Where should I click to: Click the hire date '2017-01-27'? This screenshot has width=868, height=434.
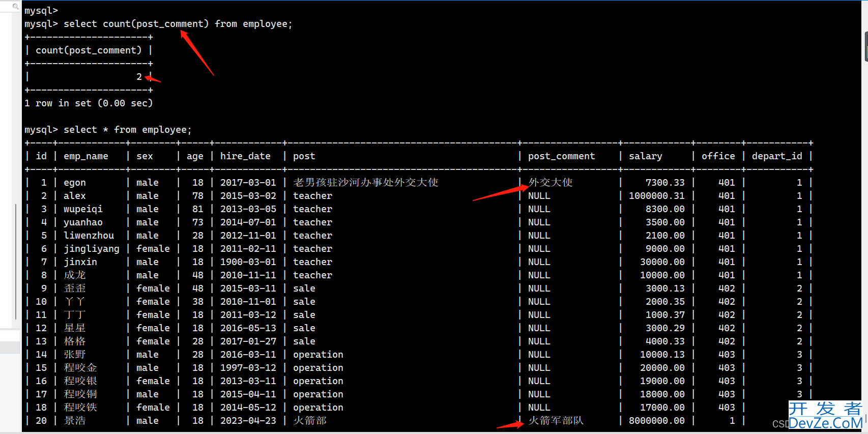pos(248,341)
